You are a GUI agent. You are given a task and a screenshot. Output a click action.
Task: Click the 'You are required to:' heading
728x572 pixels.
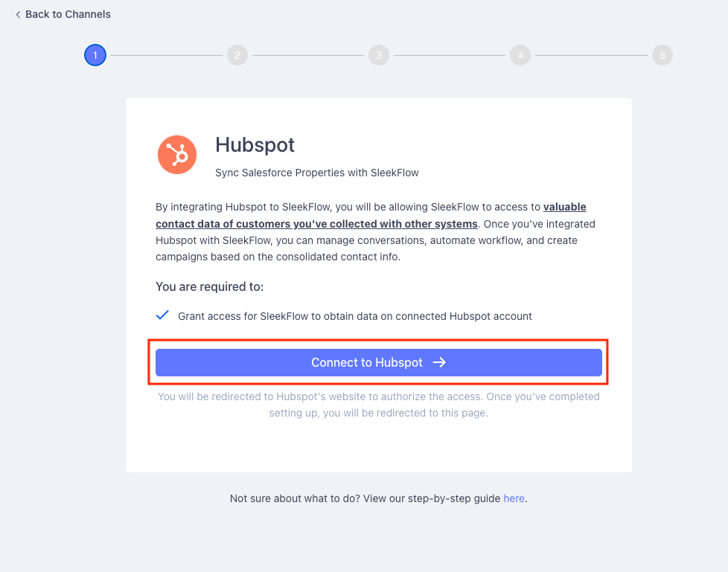pos(209,286)
